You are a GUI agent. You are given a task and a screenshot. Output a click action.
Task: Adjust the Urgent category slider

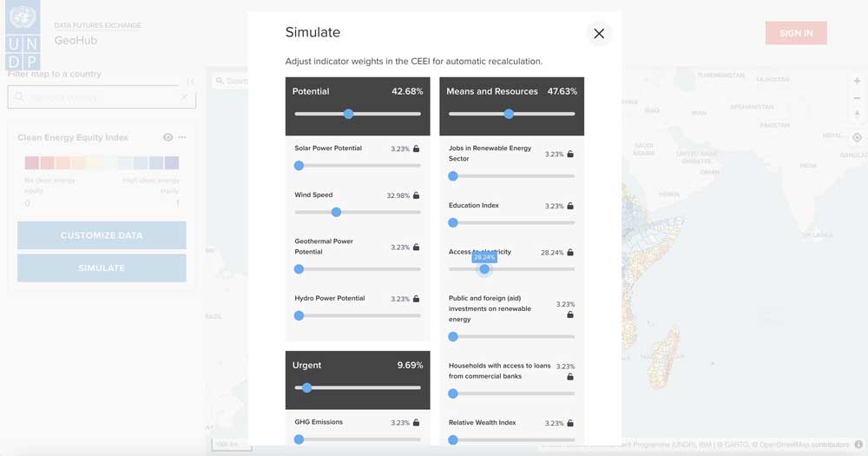(306, 388)
